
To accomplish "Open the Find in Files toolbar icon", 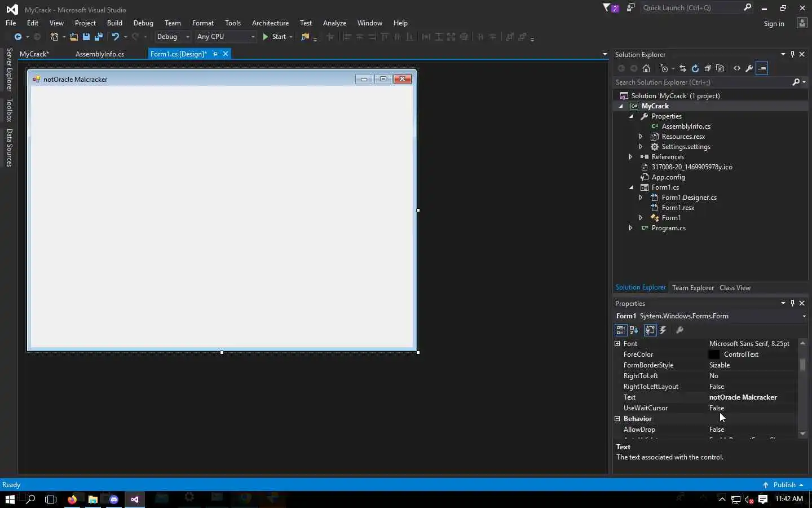I will tap(305, 37).
